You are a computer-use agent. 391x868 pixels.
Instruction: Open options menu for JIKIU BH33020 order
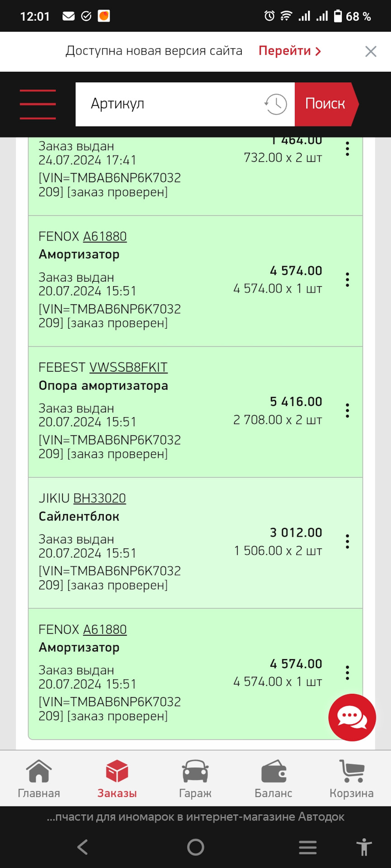click(x=347, y=542)
